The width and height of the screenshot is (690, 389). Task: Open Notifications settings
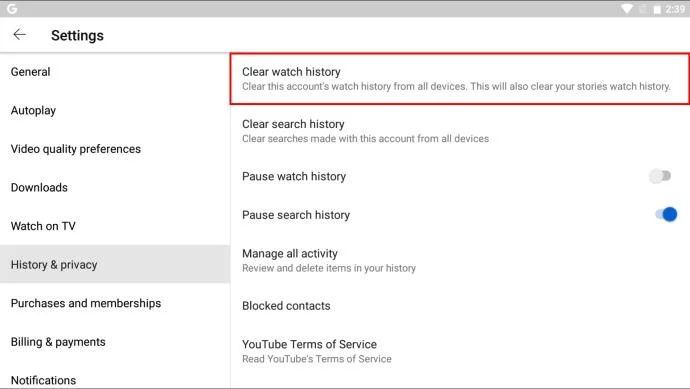tap(115, 379)
